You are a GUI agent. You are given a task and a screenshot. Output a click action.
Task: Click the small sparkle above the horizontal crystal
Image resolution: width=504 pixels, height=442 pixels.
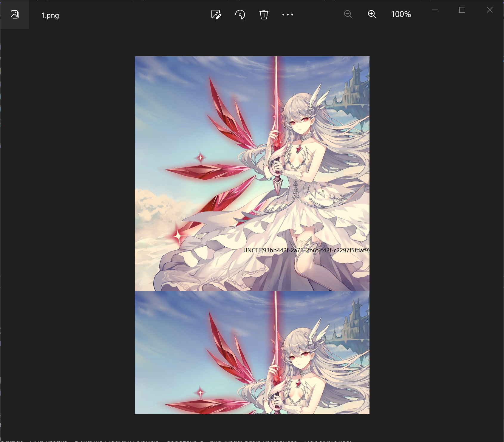click(x=200, y=157)
